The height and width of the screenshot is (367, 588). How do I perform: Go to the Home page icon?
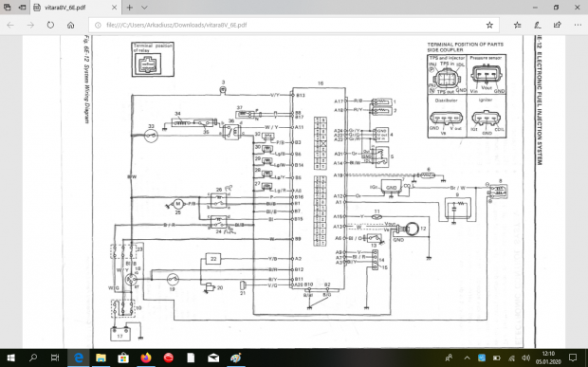[70, 25]
